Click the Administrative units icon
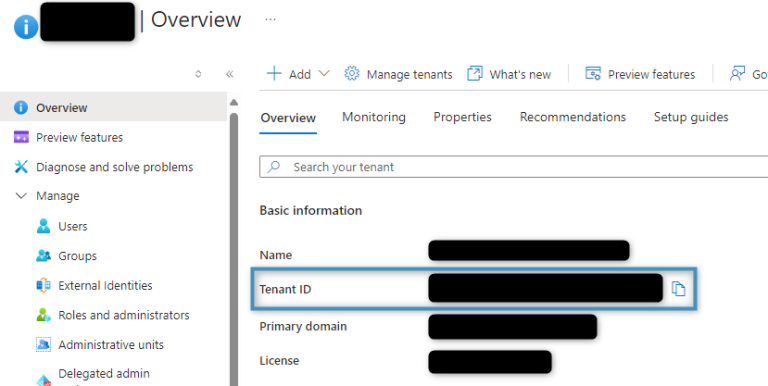Image resolution: width=768 pixels, height=386 pixels. click(43, 344)
